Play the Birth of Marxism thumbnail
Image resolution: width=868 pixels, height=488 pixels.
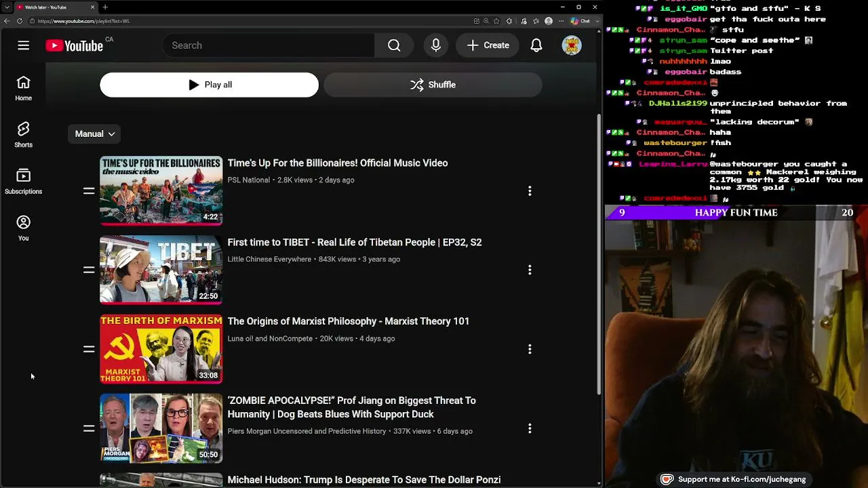click(161, 349)
